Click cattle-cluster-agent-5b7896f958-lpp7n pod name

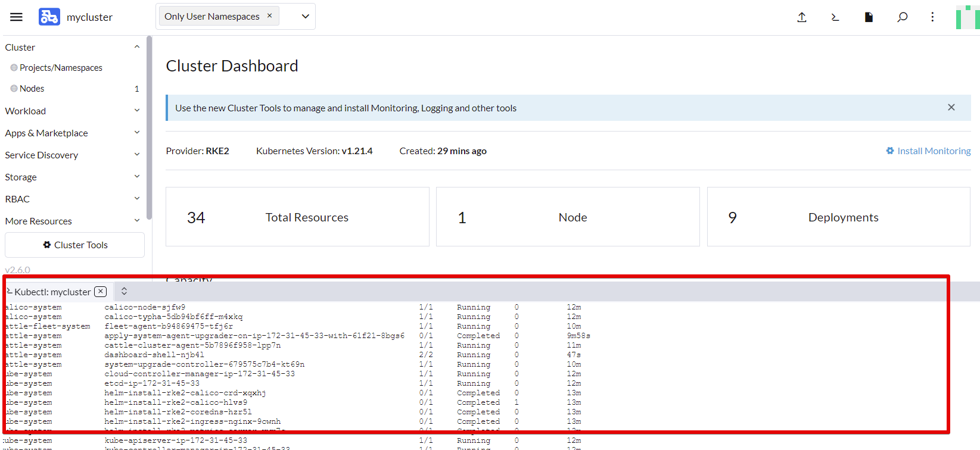(192, 345)
